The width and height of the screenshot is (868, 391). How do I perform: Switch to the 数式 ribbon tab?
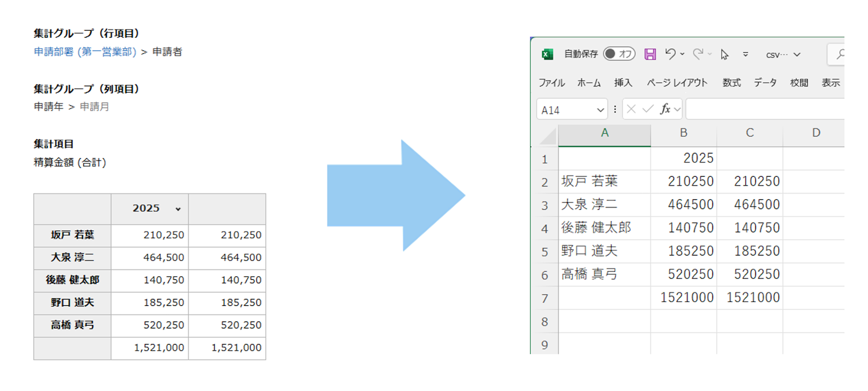click(731, 83)
